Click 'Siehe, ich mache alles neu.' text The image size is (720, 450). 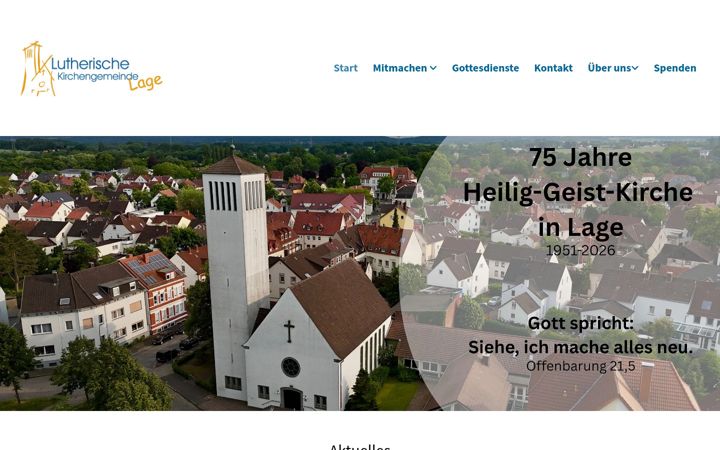[x=580, y=347]
